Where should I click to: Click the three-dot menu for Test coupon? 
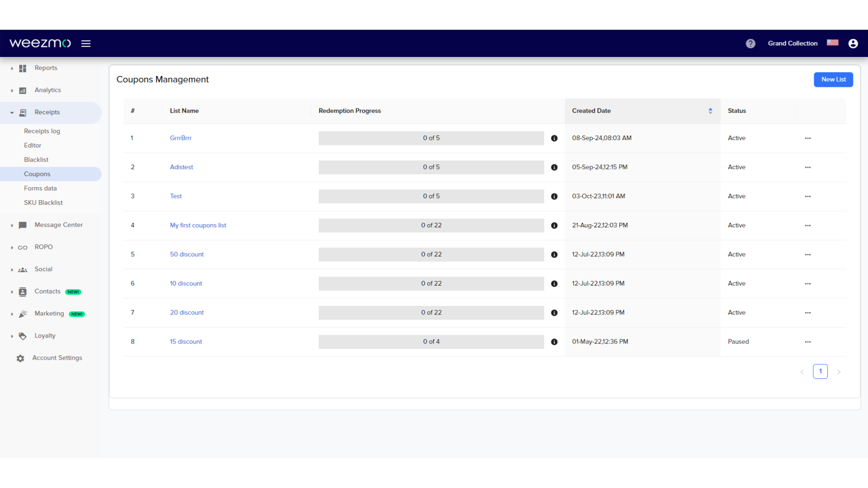point(808,196)
